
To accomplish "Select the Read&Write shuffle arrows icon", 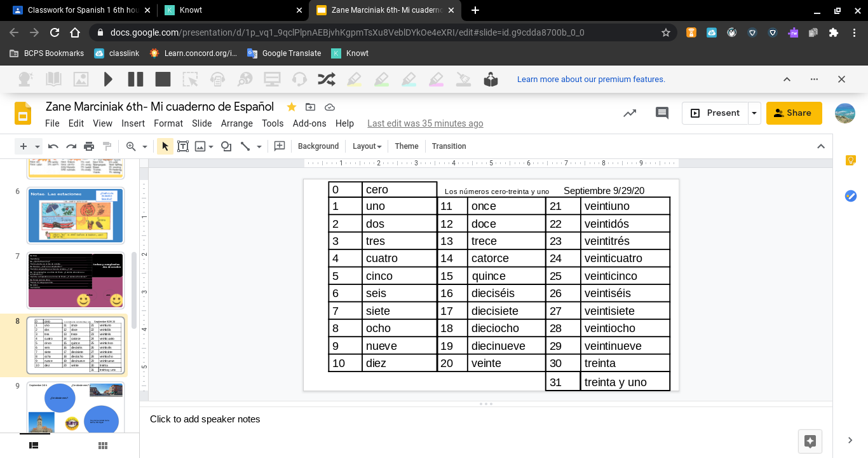I will click(327, 80).
